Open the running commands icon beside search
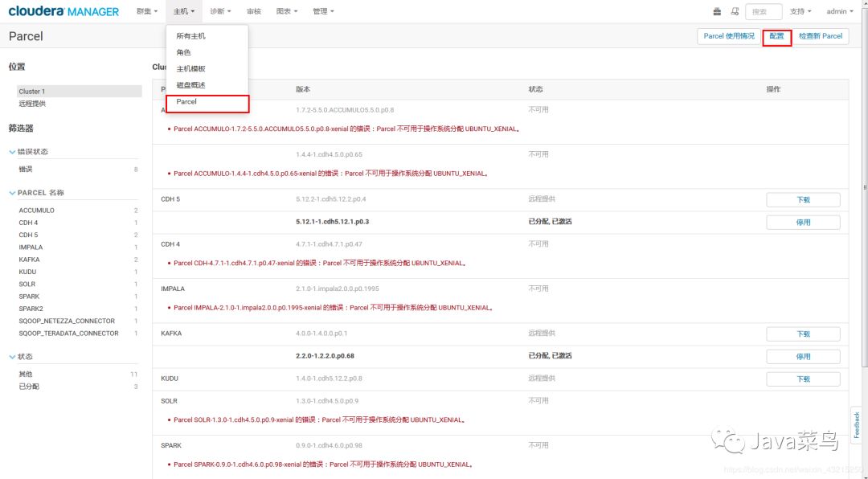Screen dimensions: 868x479 (x=735, y=11)
